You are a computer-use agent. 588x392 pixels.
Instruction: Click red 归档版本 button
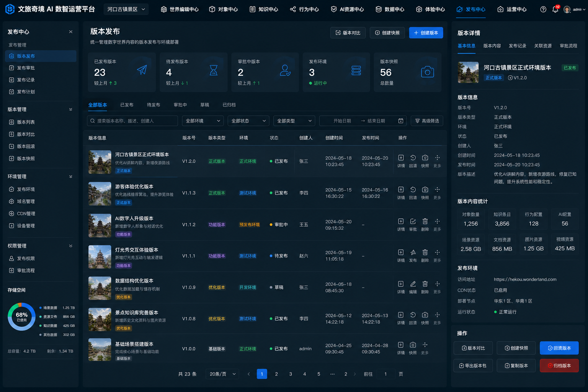[559, 366]
